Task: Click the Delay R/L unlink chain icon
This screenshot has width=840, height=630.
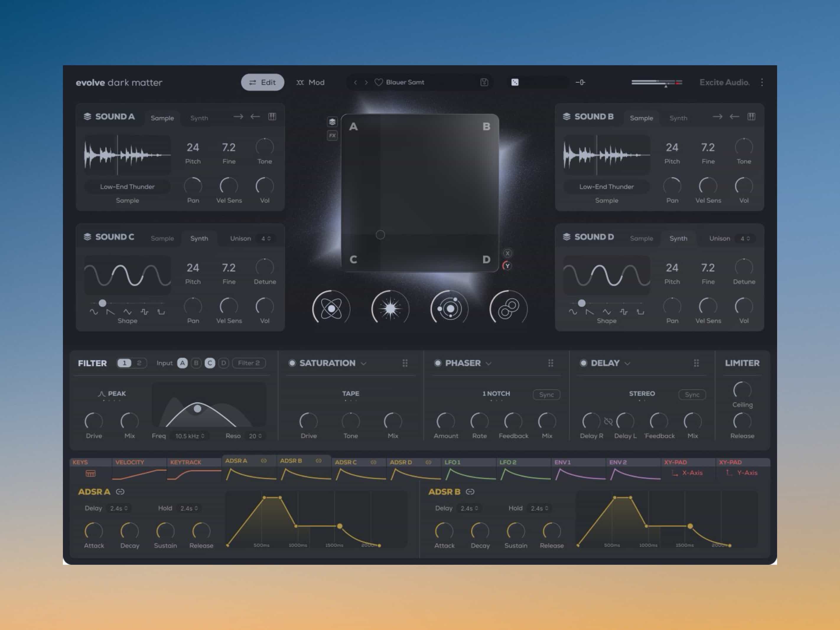Action: point(608,421)
